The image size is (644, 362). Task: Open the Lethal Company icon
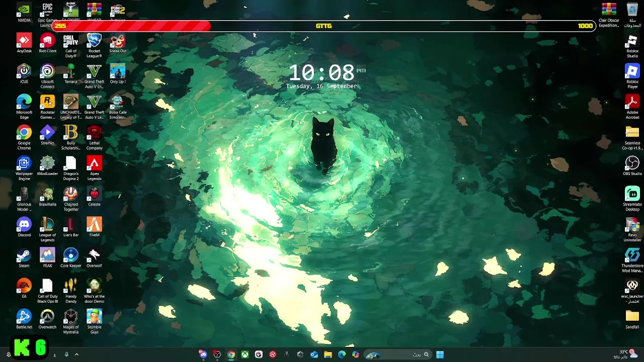tap(94, 137)
